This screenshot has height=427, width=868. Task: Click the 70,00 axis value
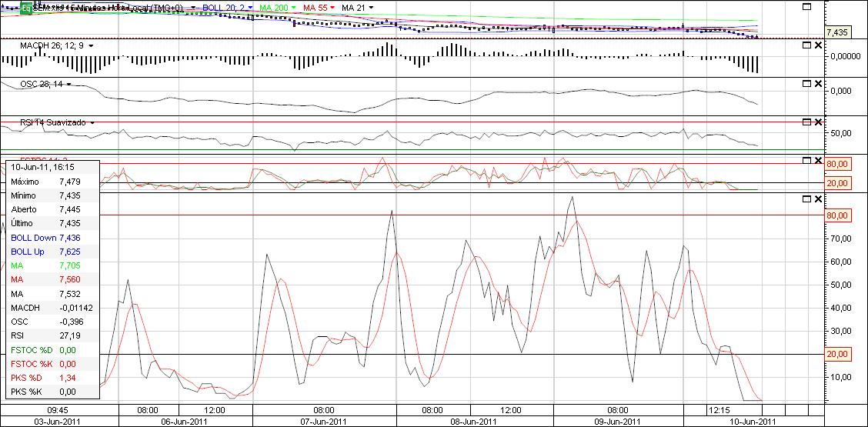[841, 239]
